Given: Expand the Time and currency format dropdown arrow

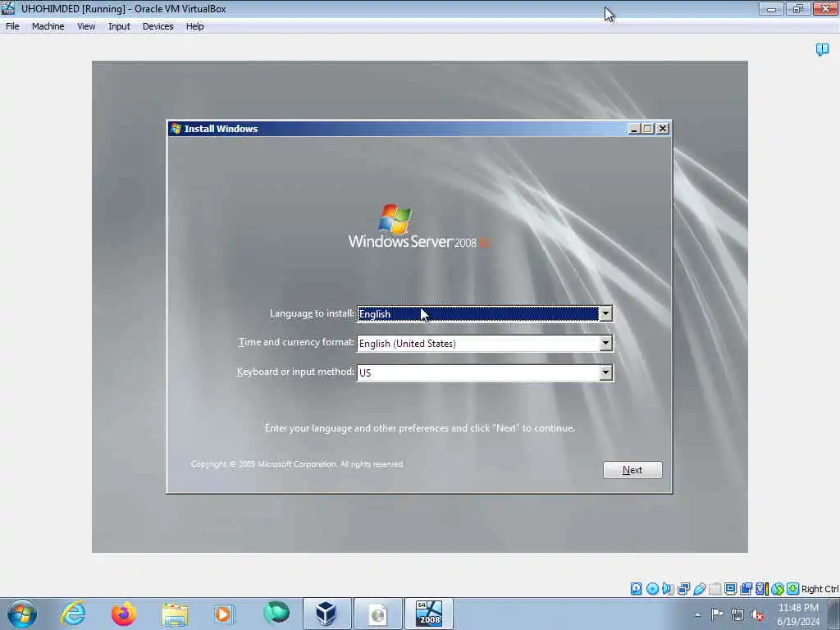Looking at the screenshot, I should (605, 343).
